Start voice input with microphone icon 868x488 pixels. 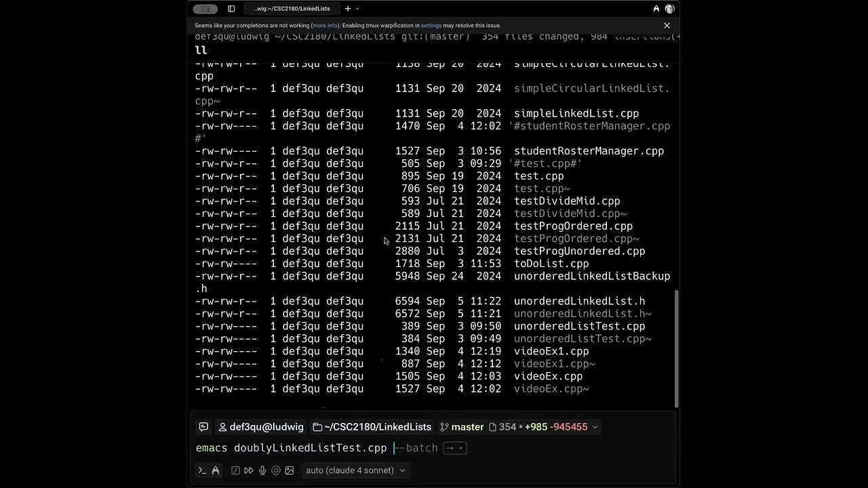pyautogui.click(x=262, y=470)
